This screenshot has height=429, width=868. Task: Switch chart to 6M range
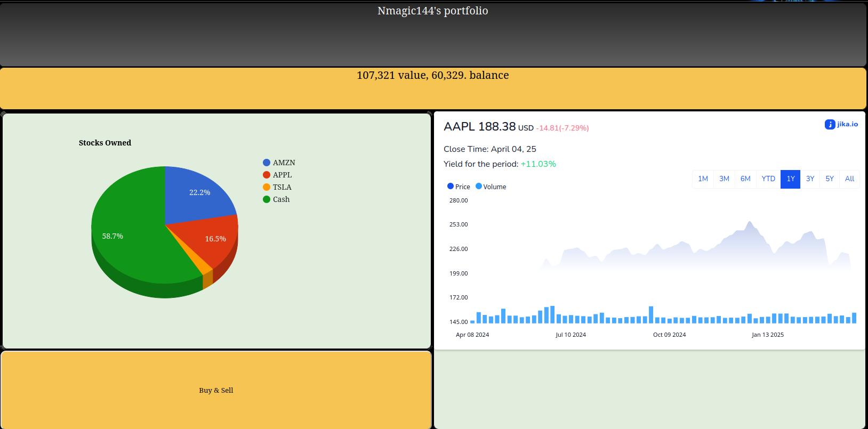pyautogui.click(x=745, y=179)
